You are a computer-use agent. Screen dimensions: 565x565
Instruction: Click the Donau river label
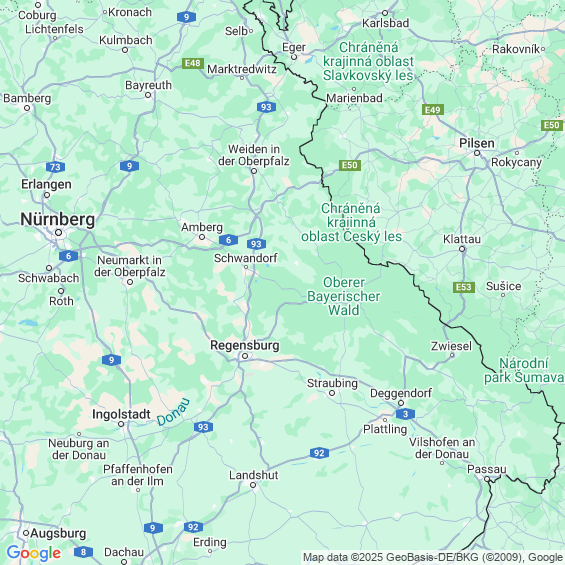click(173, 412)
